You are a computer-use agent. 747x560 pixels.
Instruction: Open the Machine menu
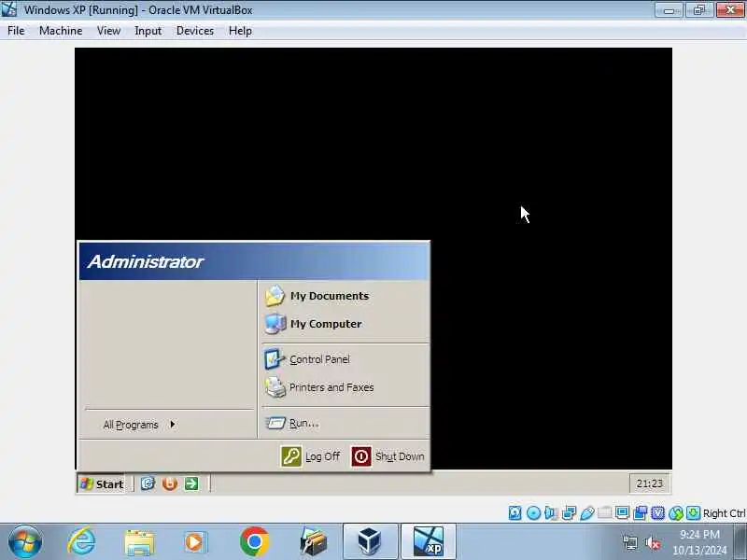click(x=61, y=31)
